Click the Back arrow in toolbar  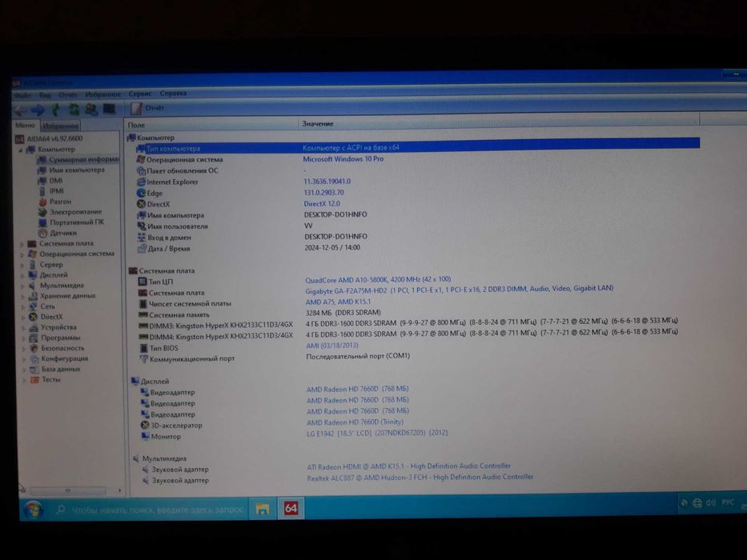tap(21, 111)
